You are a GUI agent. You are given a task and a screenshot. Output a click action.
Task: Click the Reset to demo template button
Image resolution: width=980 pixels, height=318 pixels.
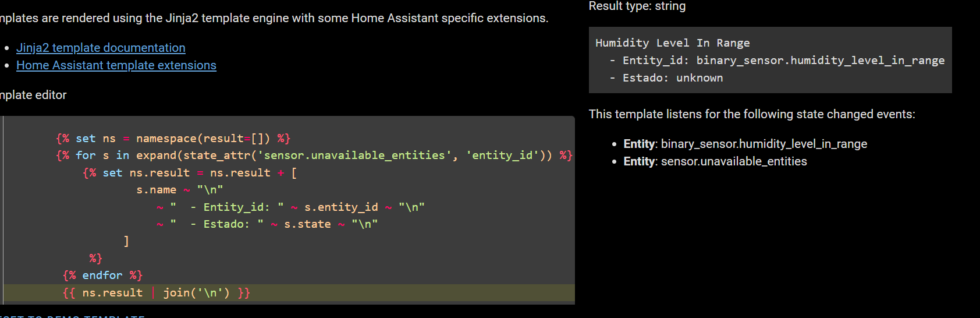72,315
